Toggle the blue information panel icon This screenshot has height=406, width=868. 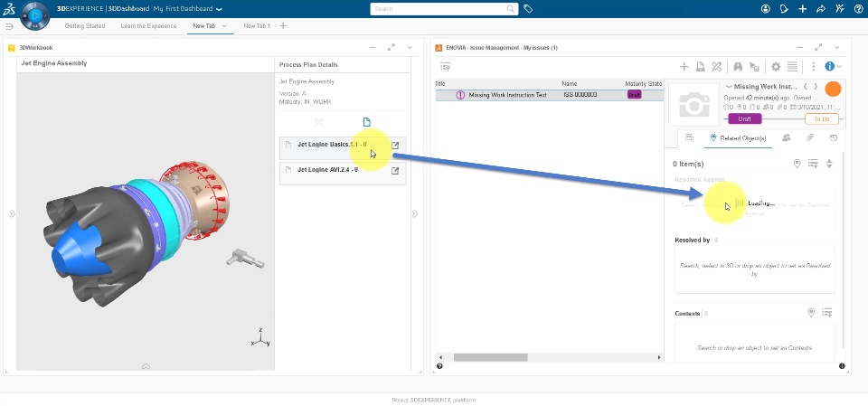[829, 67]
